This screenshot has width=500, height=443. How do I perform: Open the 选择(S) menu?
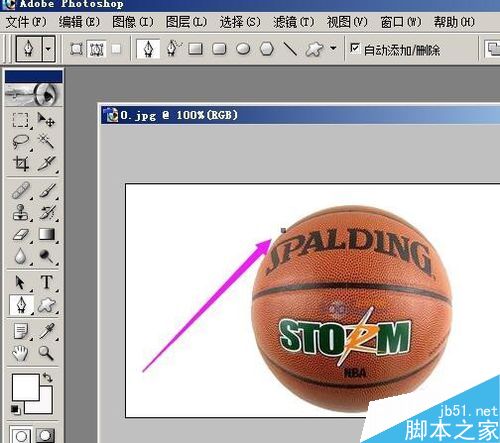240,22
